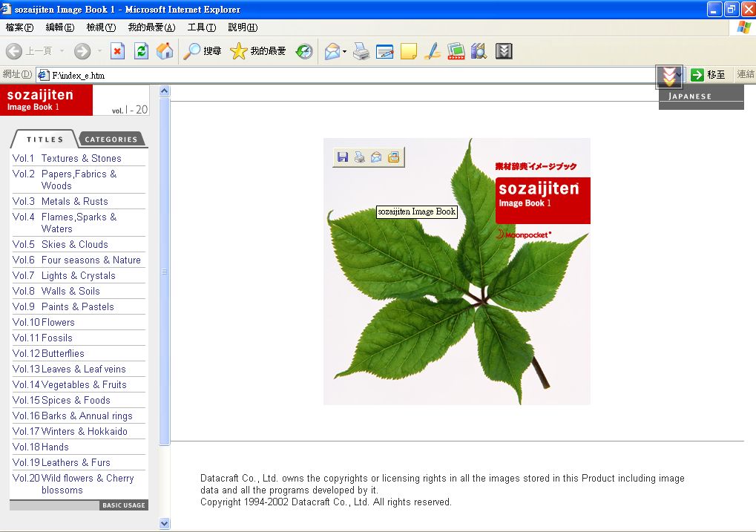Click the save disk icon on image toolbar

(343, 157)
